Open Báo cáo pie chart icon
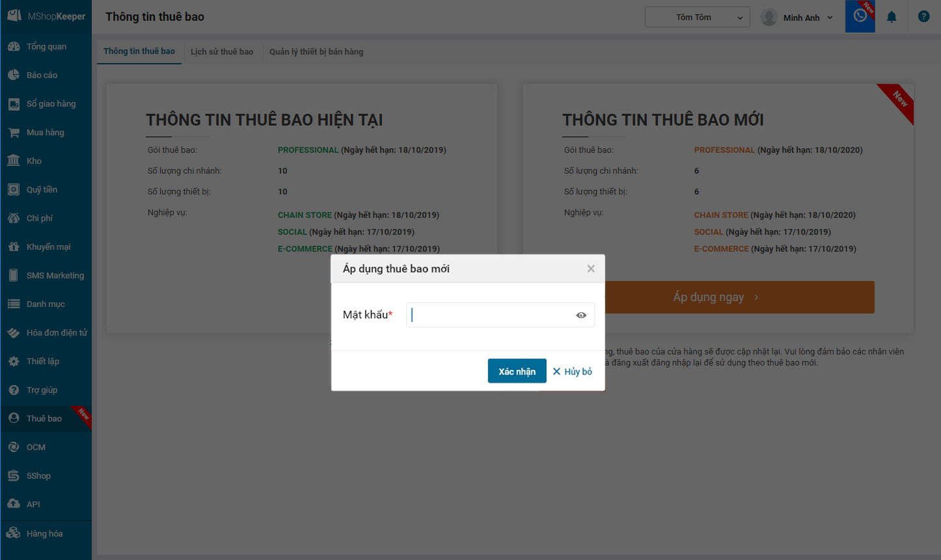 click(14, 75)
